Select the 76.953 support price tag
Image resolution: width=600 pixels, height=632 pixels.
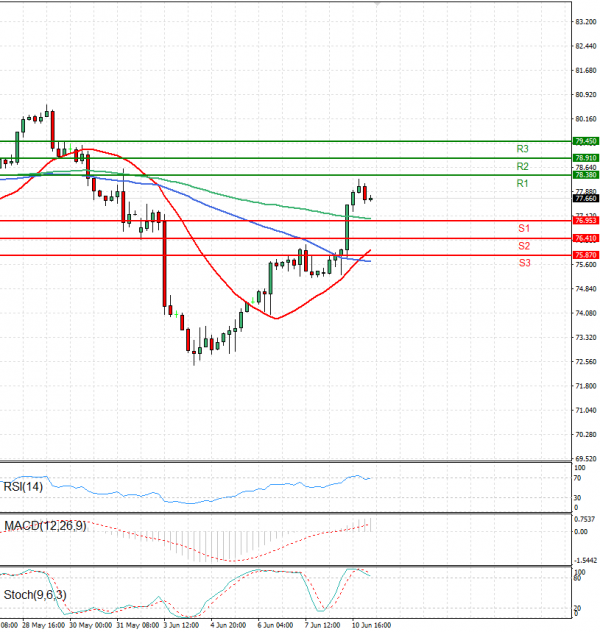585,220
